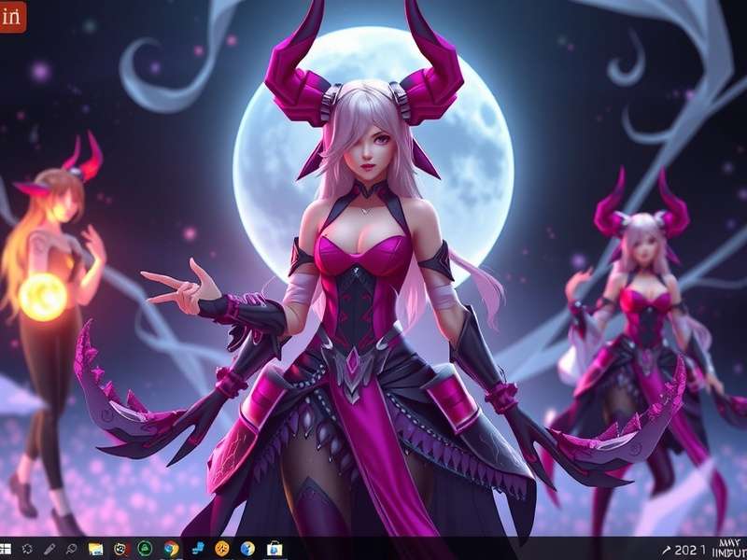Click the arrow icon in system tray
This screenshot has width=747, height=560.
(666, 550)
